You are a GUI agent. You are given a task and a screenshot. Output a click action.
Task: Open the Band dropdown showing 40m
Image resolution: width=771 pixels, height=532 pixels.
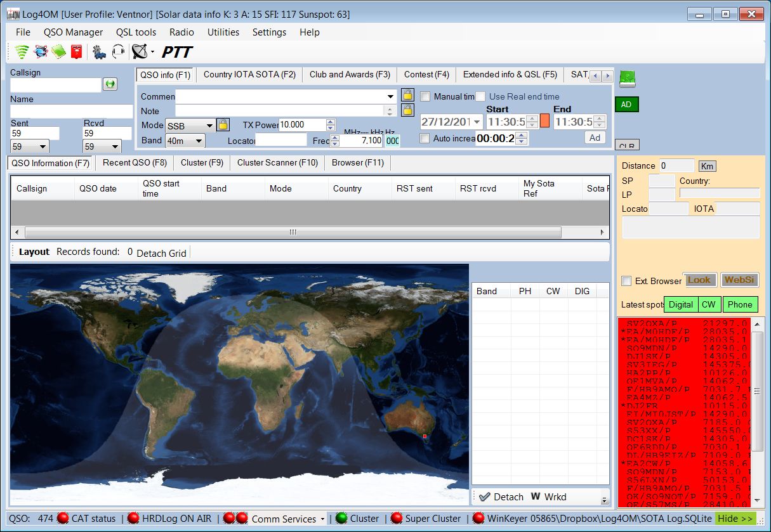point(199,141)
